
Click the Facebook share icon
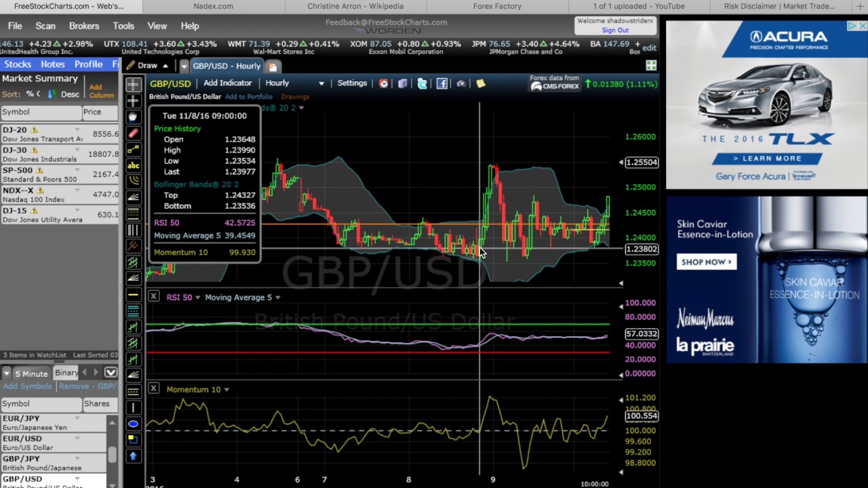coord(442,83)
